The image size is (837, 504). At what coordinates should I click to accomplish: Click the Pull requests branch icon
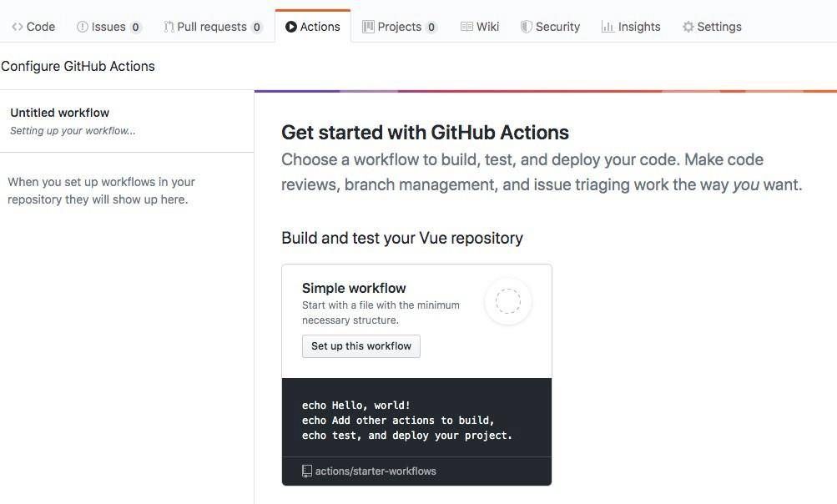click(x=169, y=27)
